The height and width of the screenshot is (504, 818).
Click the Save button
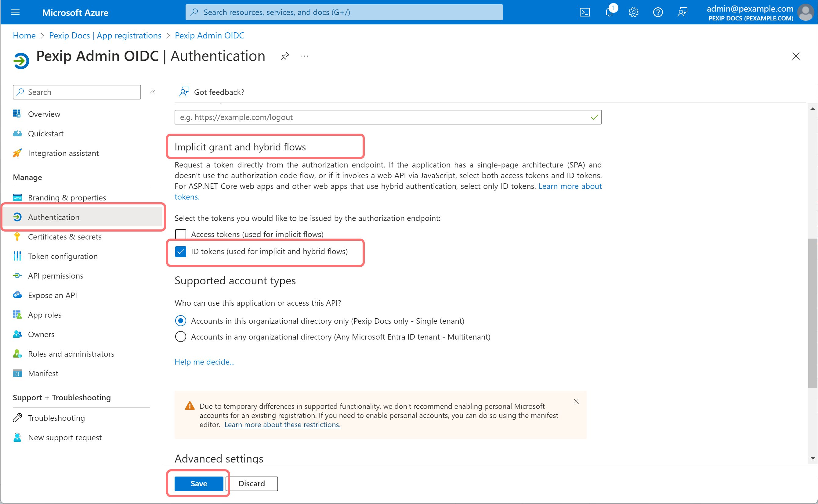pos(199,483)
